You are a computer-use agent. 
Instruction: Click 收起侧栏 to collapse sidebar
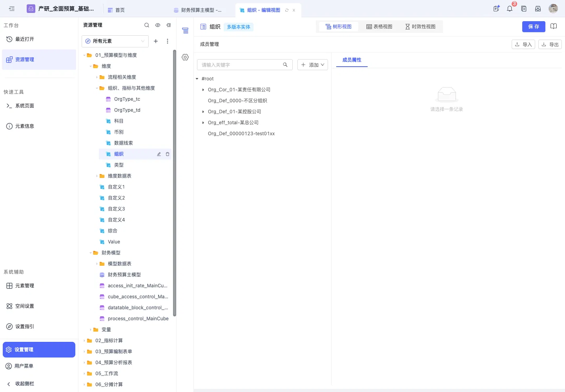tap(39, 384)
